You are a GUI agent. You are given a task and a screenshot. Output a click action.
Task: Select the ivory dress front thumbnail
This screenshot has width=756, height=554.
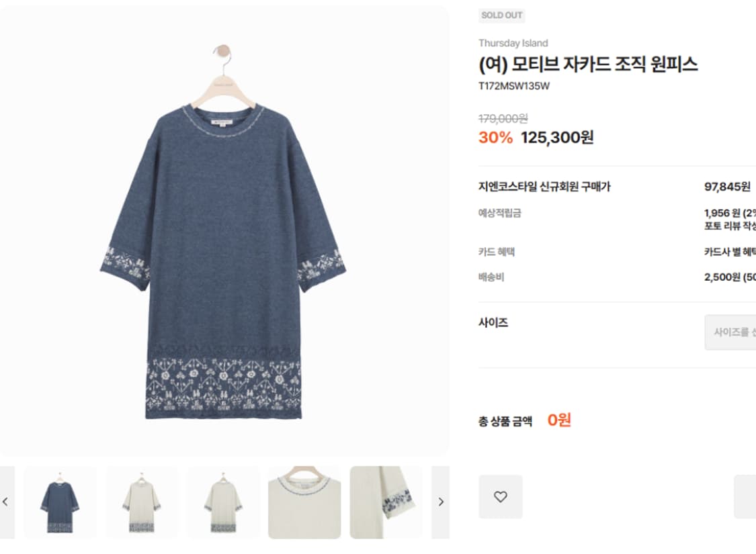tap(141, 501)
